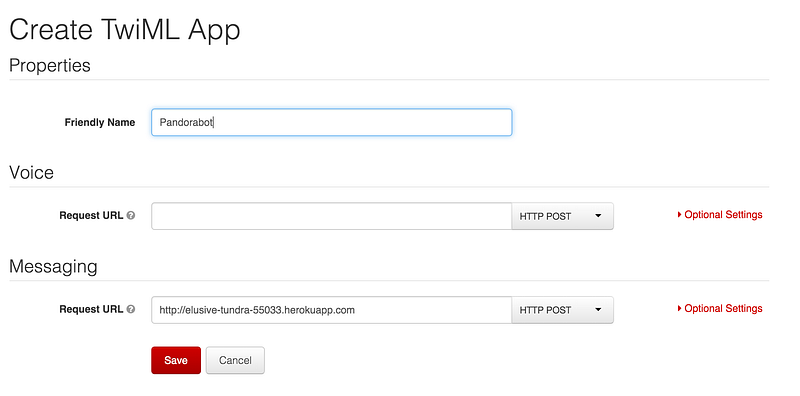Click the Messaging Request URL herokuapp field

(332, 310)
